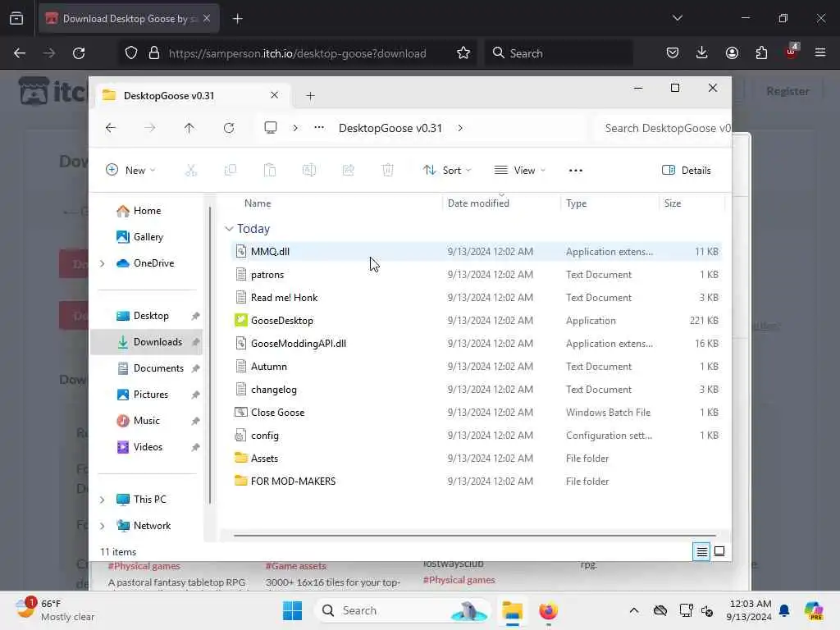The height and width of the screenshot is (630, 840).
Task: Open a new Firefox tab
Action: [x=238, y=19]
